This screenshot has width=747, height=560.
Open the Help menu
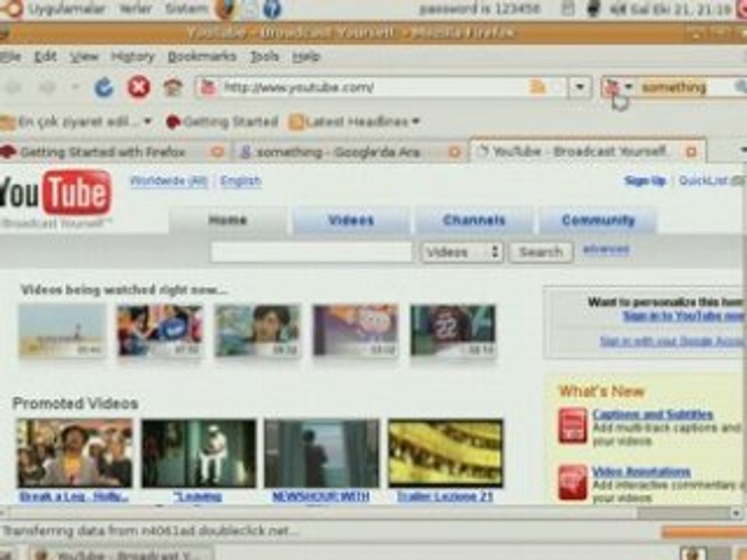(x=306, y=57)
